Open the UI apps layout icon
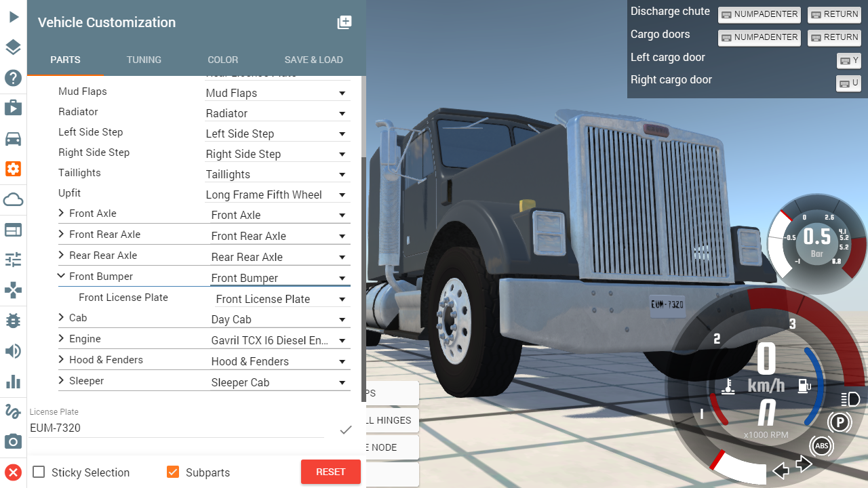This screenshot has width=868, height=488. point(14,230)
